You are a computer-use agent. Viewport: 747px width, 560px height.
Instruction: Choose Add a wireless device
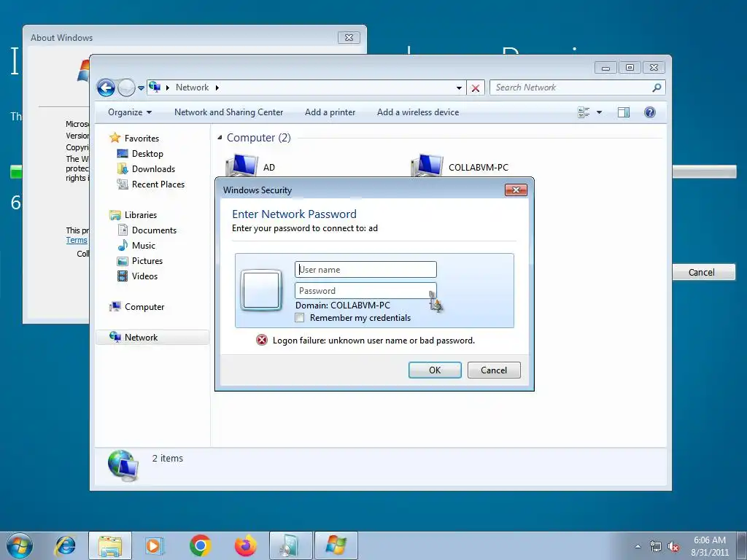coord(418,112)
